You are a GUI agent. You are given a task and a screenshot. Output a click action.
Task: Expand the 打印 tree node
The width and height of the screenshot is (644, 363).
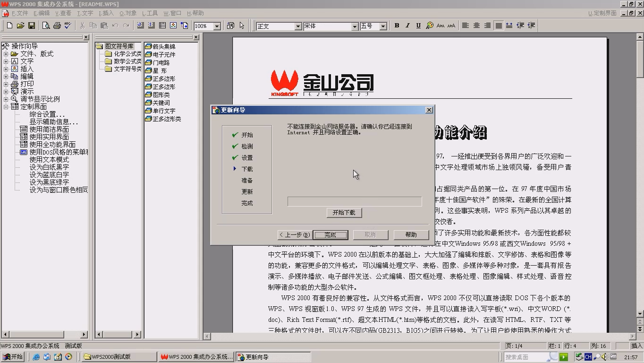point(6,84)
